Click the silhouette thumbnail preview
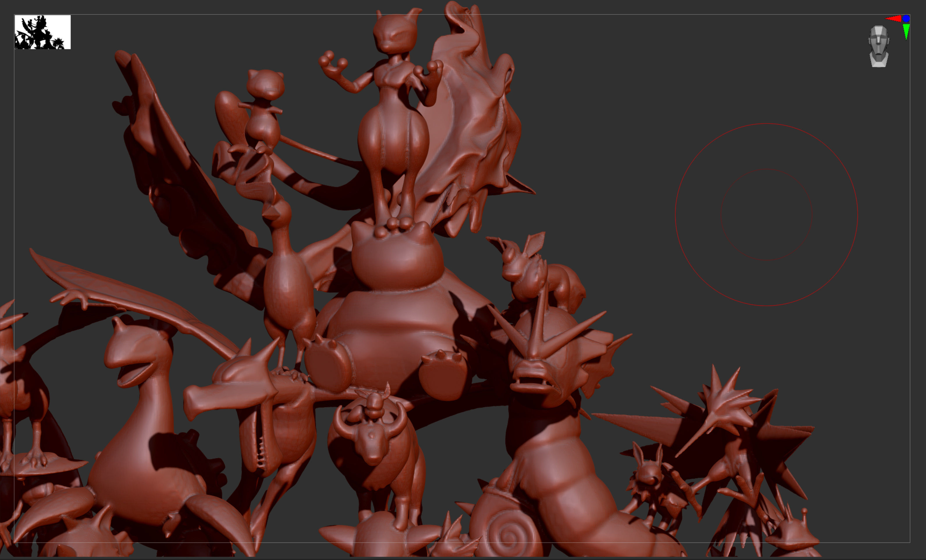This screenshot has height=560, width=926. click(42, 32)
